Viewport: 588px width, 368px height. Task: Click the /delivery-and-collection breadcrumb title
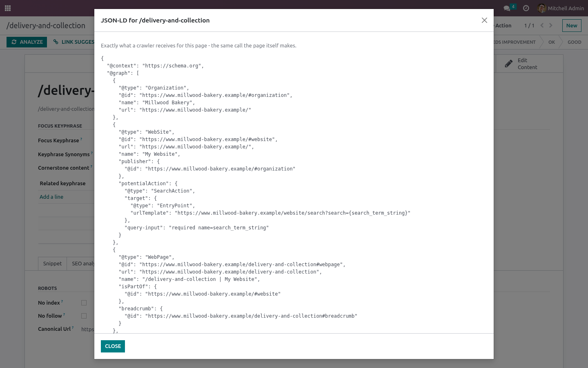click(x=46, y=26)
